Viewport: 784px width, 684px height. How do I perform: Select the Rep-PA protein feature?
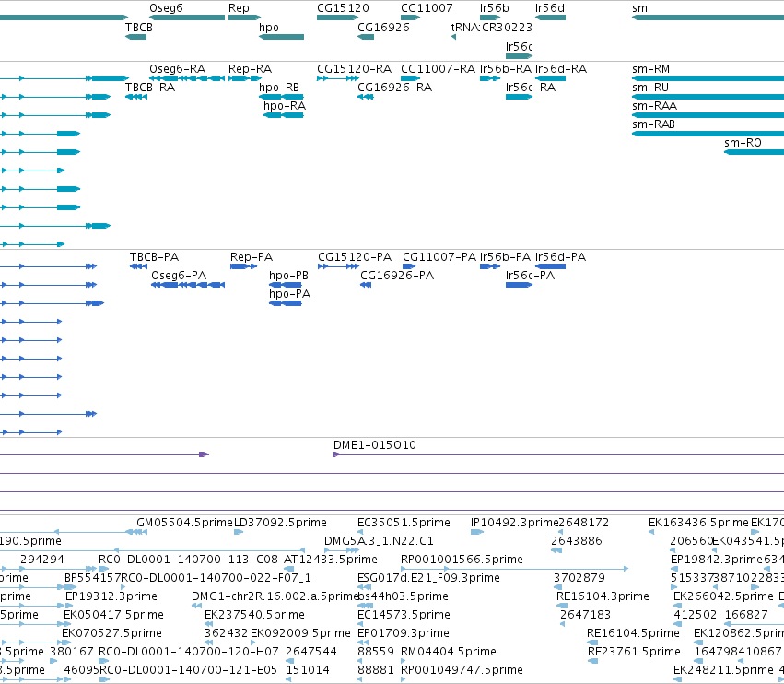point(243,266)
